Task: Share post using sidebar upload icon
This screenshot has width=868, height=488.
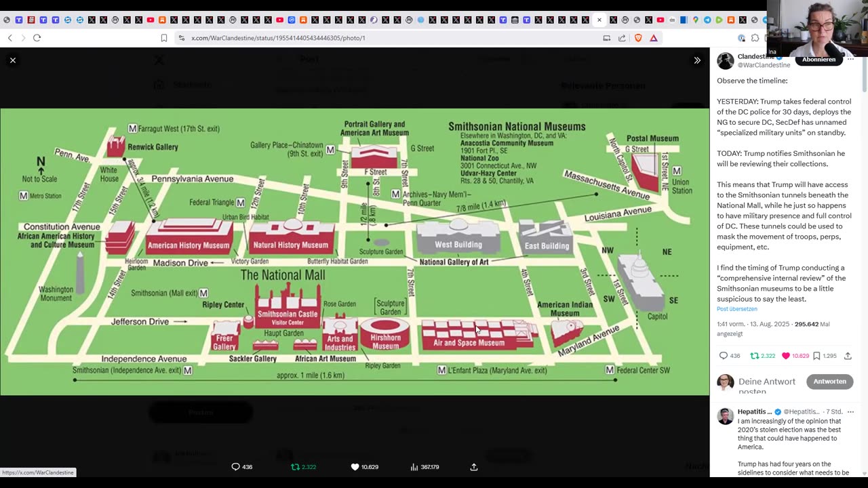Action: pos(848,356)
